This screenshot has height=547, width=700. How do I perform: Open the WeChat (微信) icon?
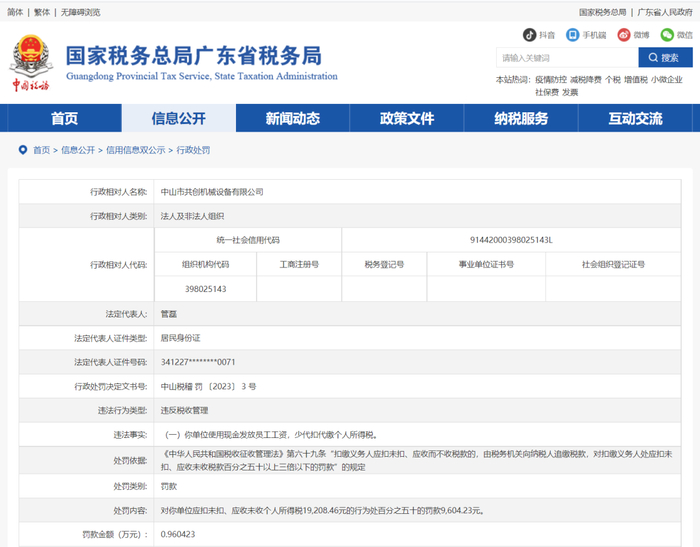667,35
